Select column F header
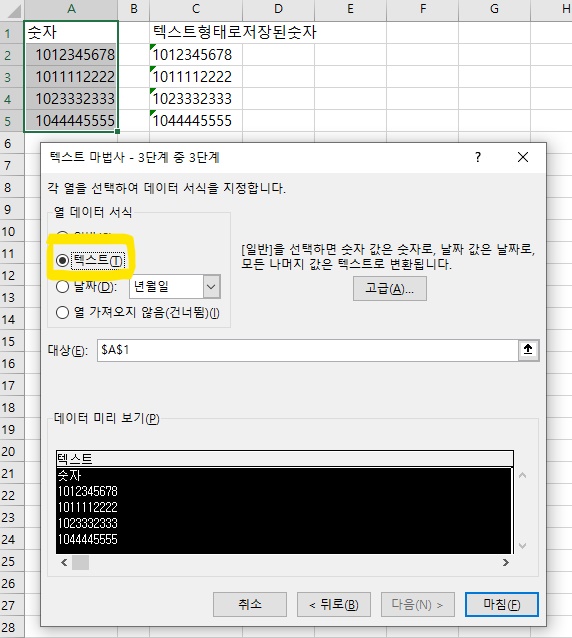 click(x=423, y=9)
